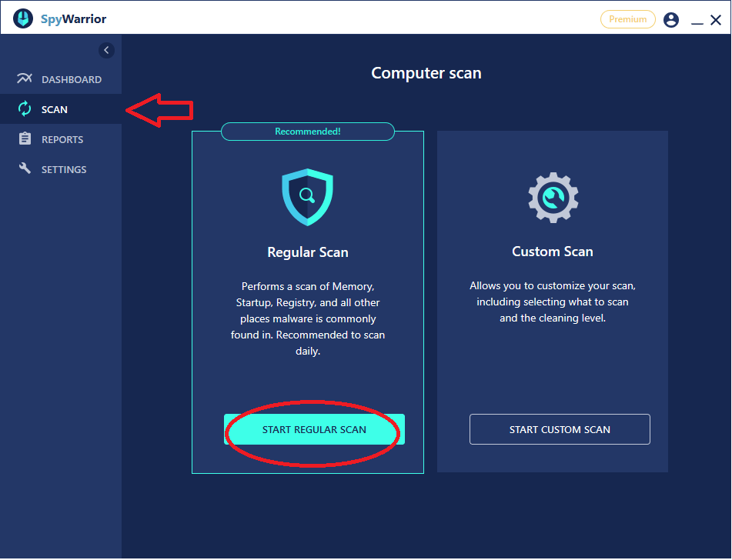The height and width of the screenshot is (560, 732).
Task: Start the custom scan
Action: [560, 429]
